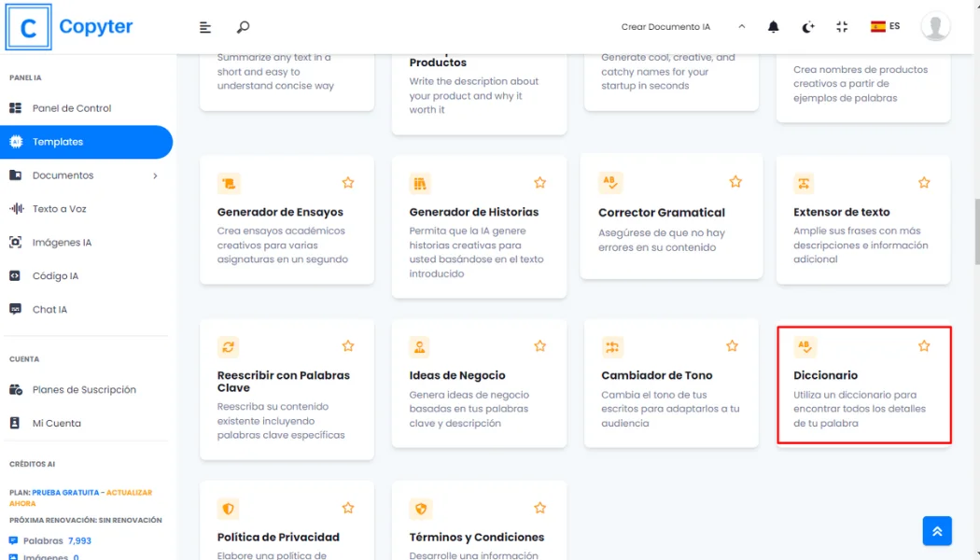Open the ES language selector
980x560 pixels.
[885, 27]
